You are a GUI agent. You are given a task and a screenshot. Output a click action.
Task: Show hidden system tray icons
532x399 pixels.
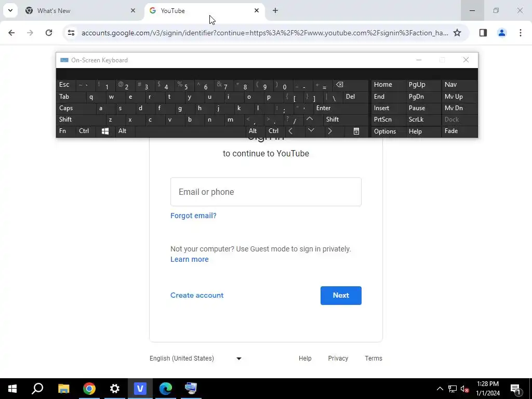point(440,389)
